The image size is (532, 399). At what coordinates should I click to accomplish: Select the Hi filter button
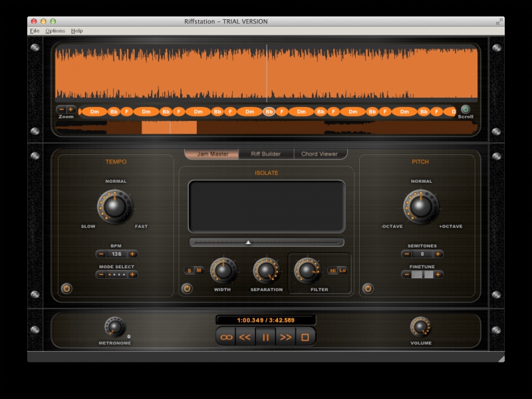[x=333, y=270]
